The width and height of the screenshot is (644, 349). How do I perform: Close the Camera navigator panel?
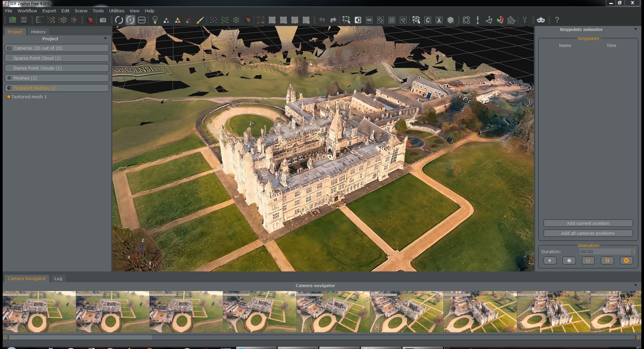tap(636, 285)
